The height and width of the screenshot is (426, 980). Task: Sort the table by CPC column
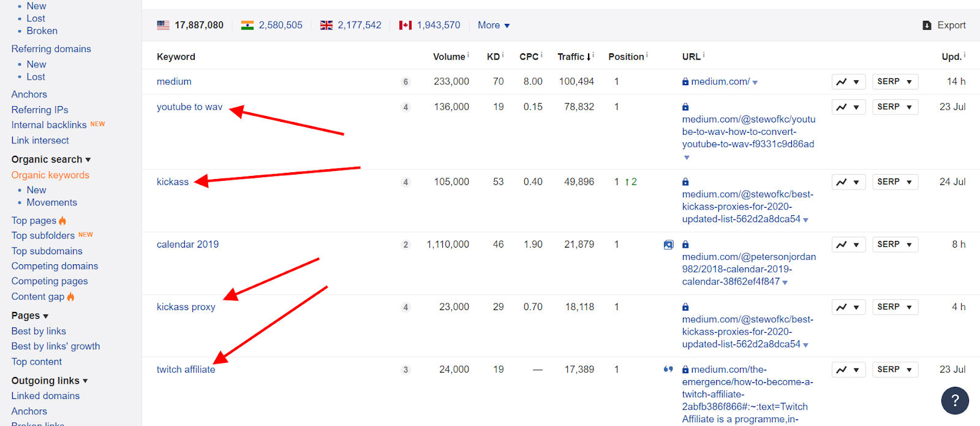[x=529, y=56]
